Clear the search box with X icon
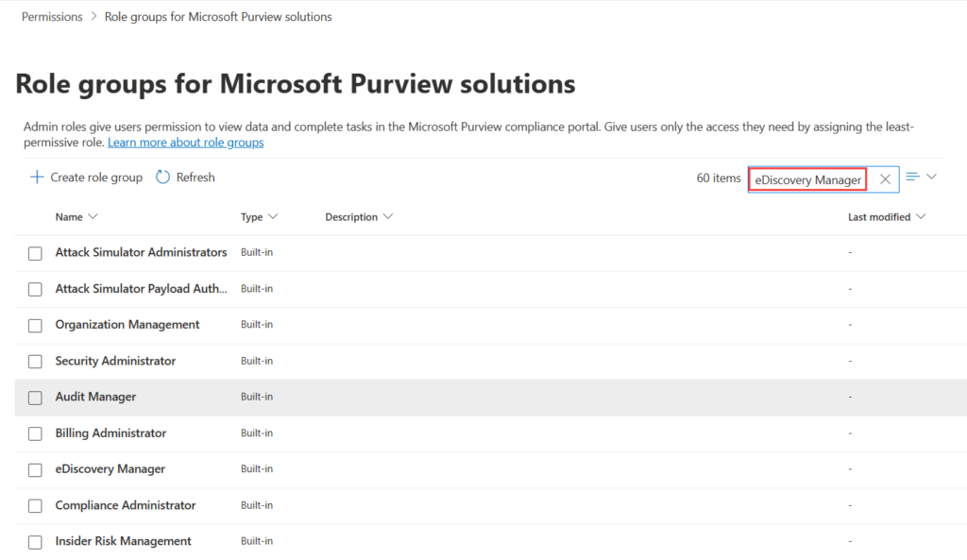The image size is (967, 560). pyautogui.click(x=885, y=179)
